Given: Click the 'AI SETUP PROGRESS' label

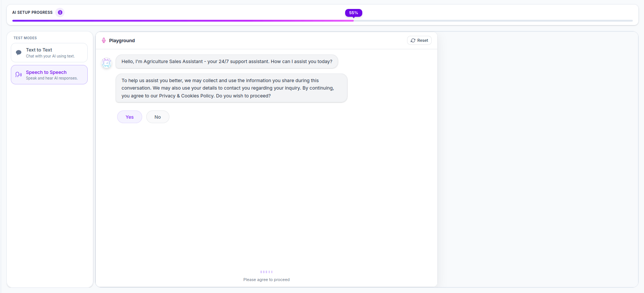Looking at the screenshot, I should [32, 12].
